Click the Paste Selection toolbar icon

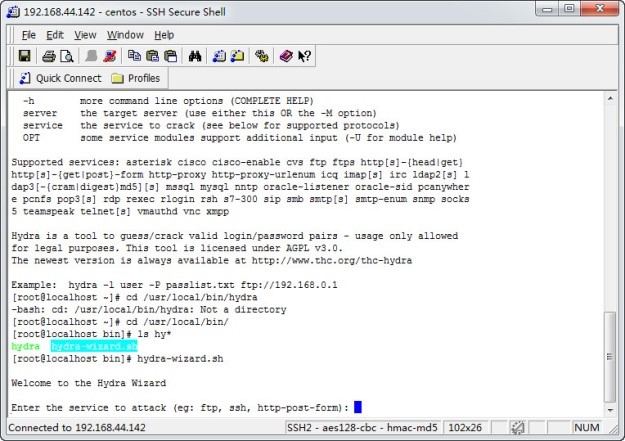click(171, 56)
